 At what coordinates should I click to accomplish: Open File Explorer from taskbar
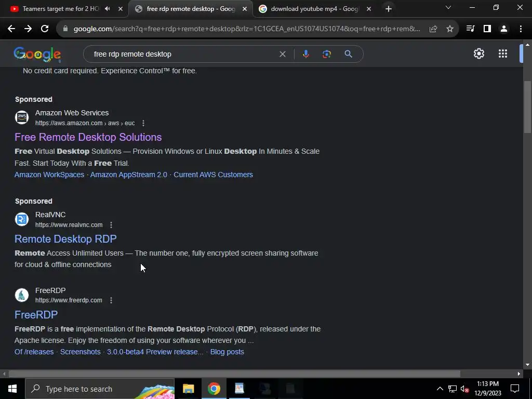tap(188, 389)
